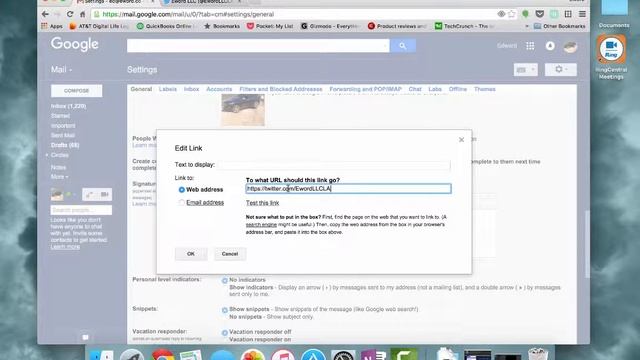
Task: Open Other Bookmarks folder
Action: tap(560, 26)
